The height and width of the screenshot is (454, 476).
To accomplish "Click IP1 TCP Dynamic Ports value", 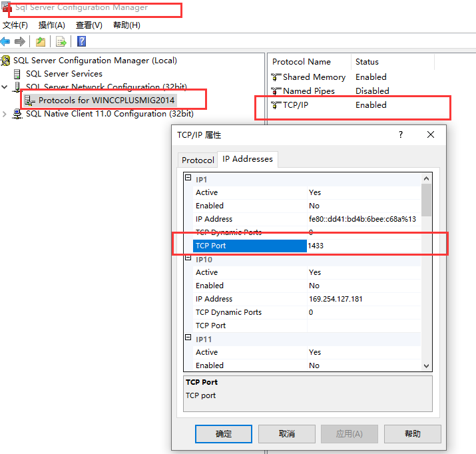I will click(364, 232).
